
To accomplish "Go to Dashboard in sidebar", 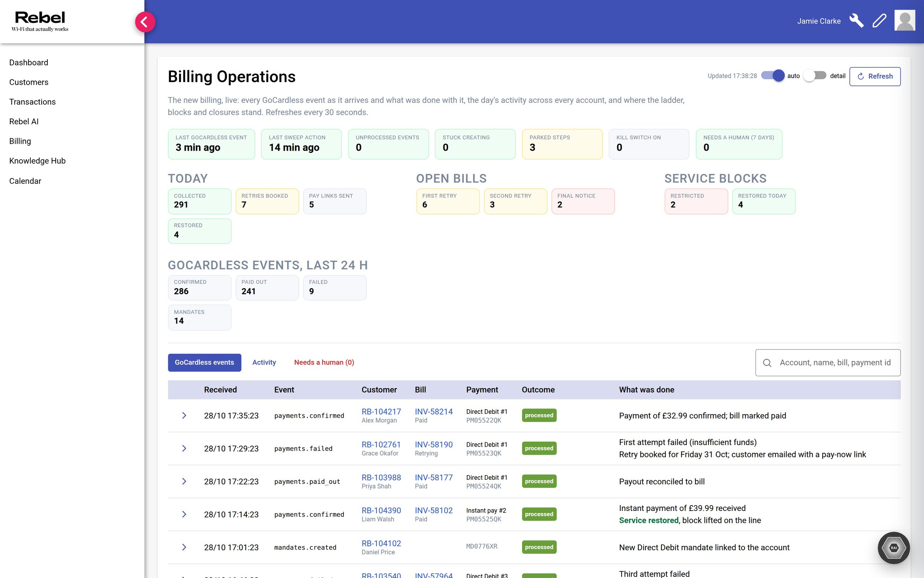I will coord(29,62).
